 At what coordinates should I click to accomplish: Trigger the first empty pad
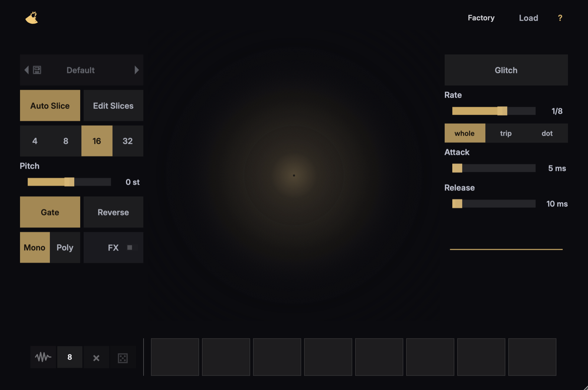[x=175, y=357]
